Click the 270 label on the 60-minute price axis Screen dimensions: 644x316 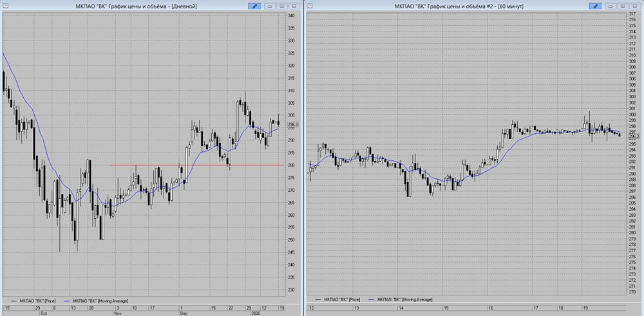632,292
